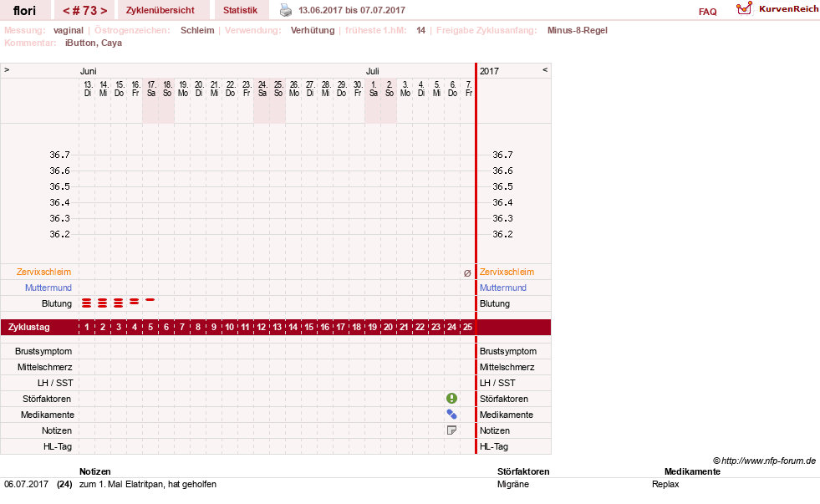
Task: Click cycle day 1 in Zyklustag row
Action: pos(87,328)
